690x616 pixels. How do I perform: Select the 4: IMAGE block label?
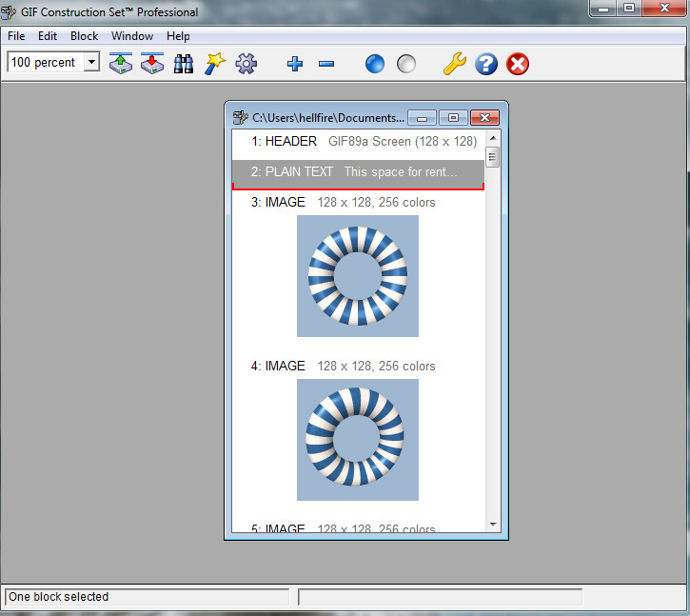pyautogui.click(x=278, y=366)
